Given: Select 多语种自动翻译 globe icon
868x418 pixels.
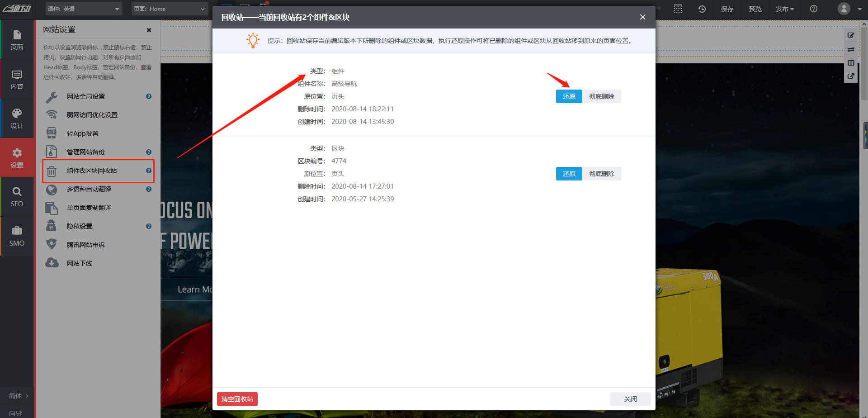Looking at the screenshot, I should pyautogui.click(x=52, y=190).
